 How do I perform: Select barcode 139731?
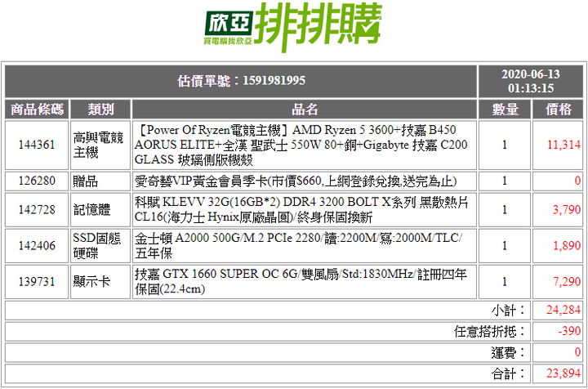point(37,281)
